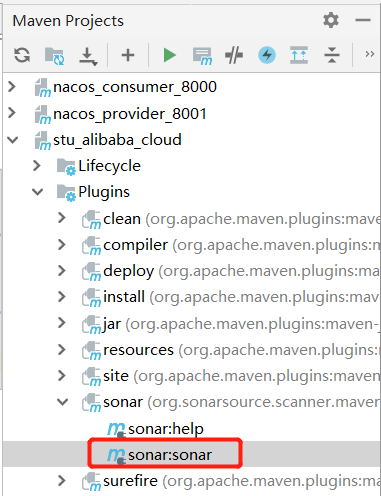
Task: Collapse the sonar plugin node
Action: 62,402
